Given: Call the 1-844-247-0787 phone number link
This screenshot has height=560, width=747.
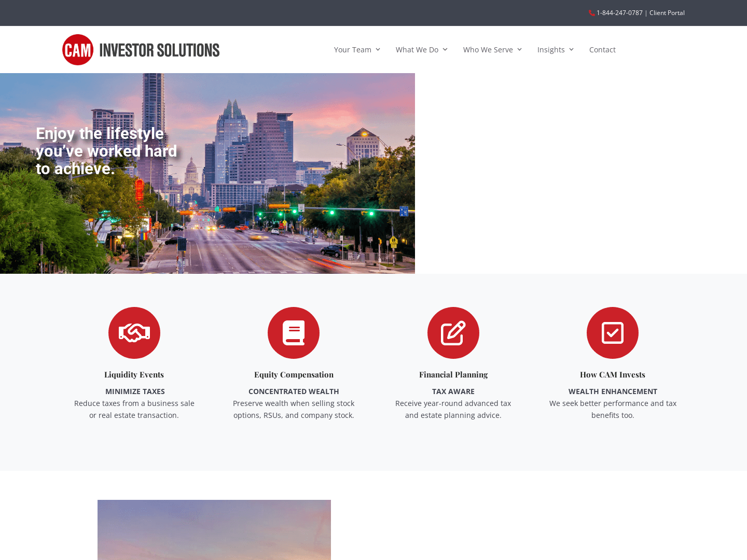Looking at the screenshot, I should click(x=619, y=13).
